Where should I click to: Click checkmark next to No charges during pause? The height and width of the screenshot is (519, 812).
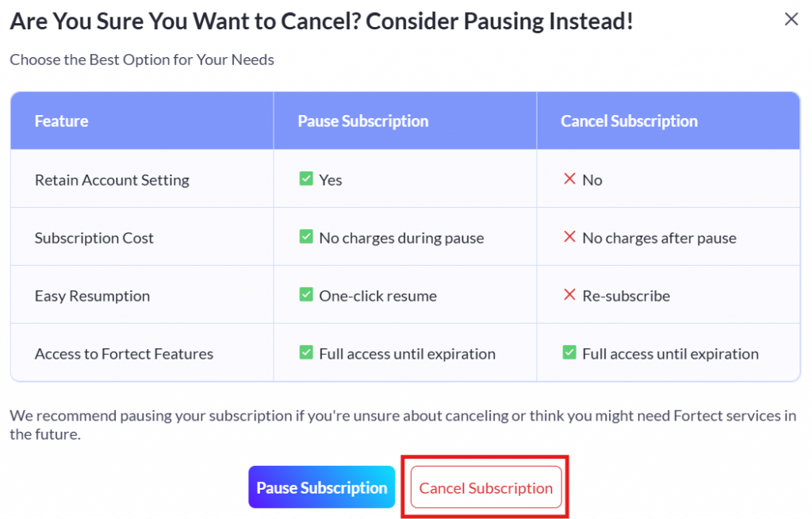coord(306,237)
